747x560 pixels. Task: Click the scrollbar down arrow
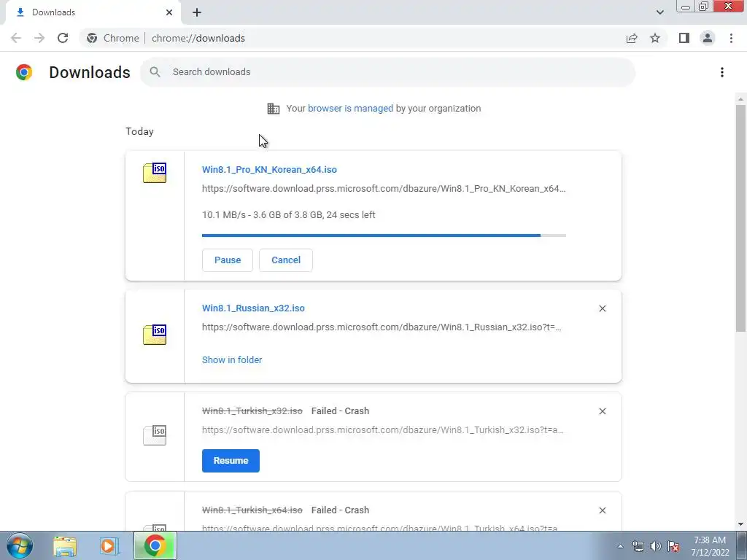coord(740,524)
